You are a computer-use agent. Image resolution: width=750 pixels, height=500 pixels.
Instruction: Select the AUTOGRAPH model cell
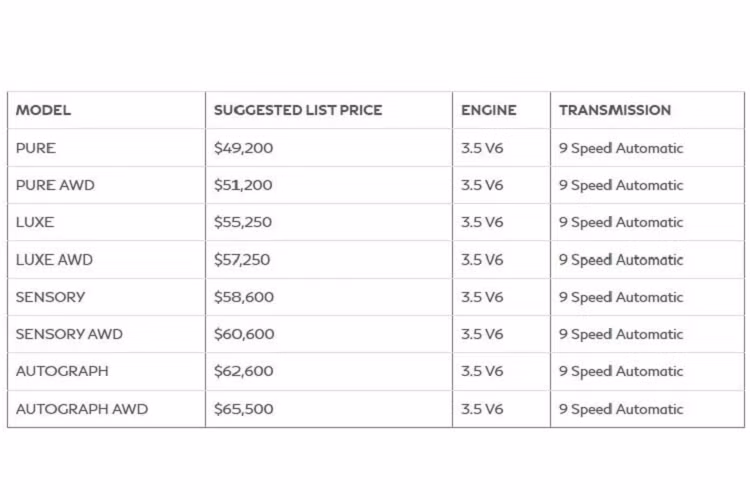click(x=62, y=371)
